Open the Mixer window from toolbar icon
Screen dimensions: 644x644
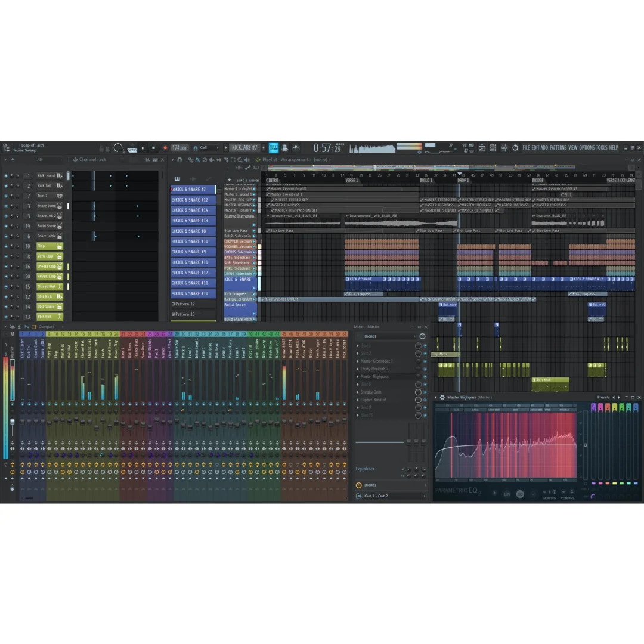click(x=504, y=148)
